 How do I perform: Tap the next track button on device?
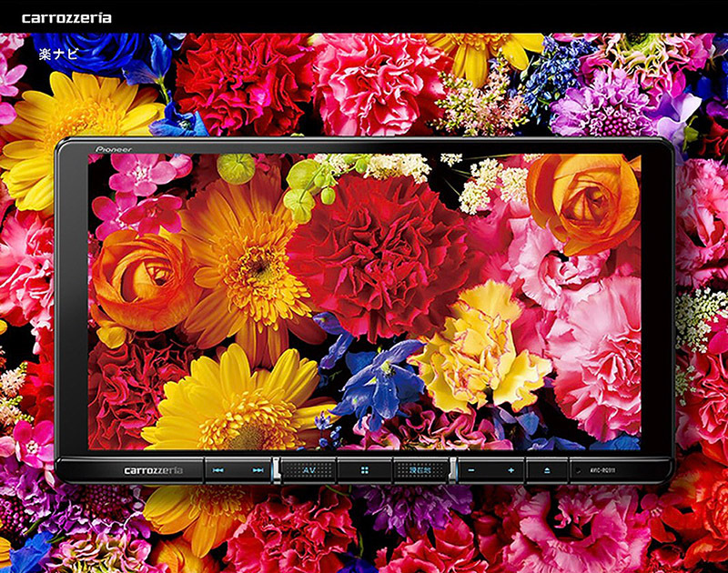coord(258,470)
